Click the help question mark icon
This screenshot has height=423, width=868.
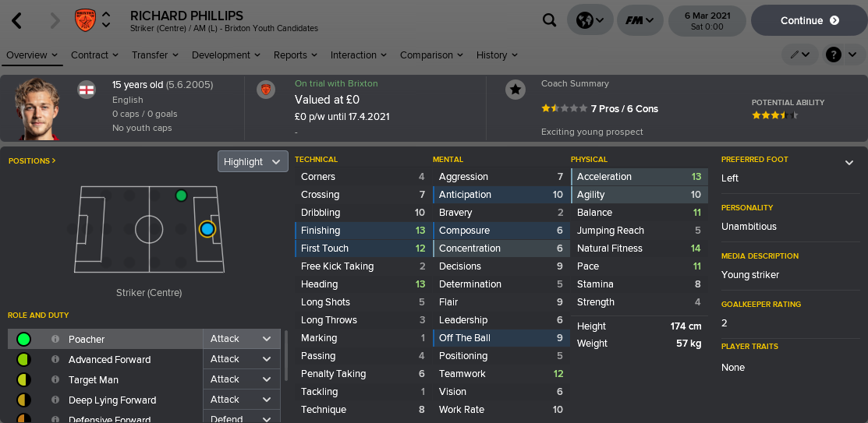pyautogui.click(x=834, y=55)
